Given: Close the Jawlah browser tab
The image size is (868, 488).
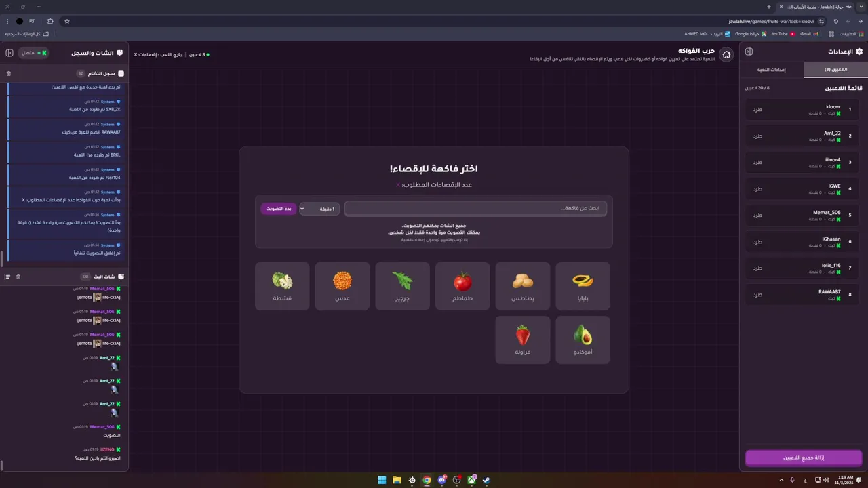Looking at the screenshot, I should tap(781, 7).
